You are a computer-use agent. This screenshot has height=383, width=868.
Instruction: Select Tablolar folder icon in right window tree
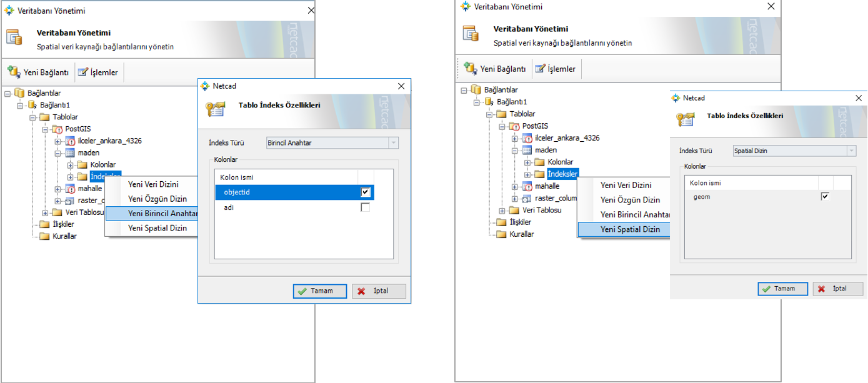coord(501,114)
